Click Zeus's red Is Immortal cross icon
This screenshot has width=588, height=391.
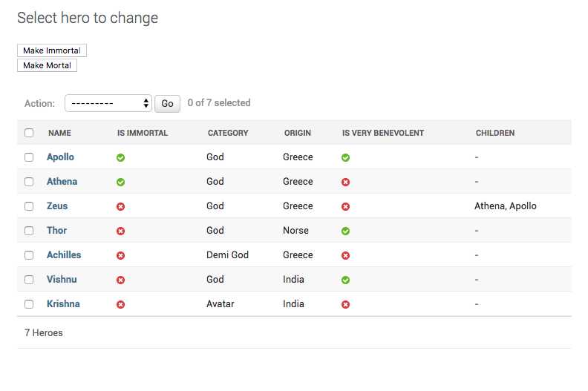(x=120, y=206)
